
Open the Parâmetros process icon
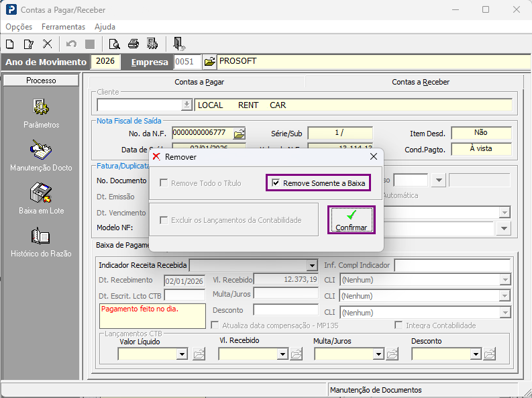tap(41, 107)
